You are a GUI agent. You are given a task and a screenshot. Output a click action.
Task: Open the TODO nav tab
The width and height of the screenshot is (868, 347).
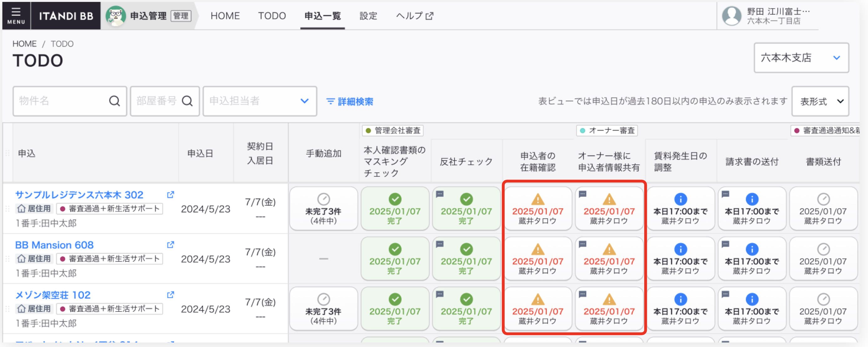272,16
